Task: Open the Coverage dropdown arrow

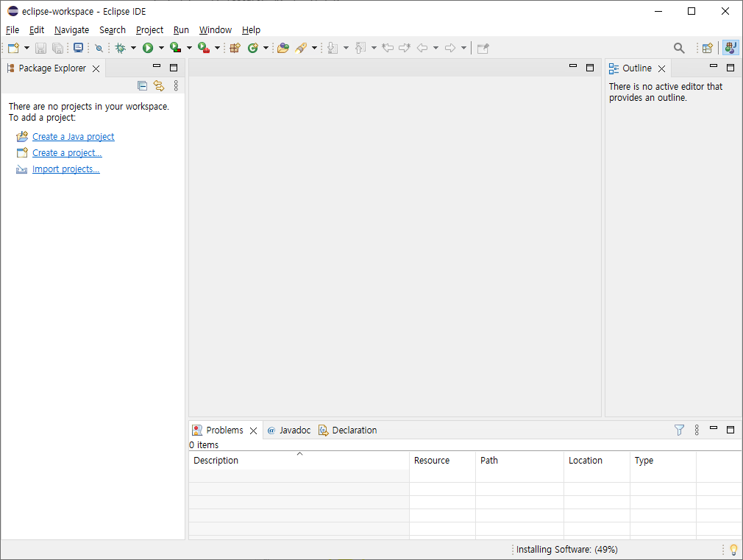Action: tap(189, 48)
